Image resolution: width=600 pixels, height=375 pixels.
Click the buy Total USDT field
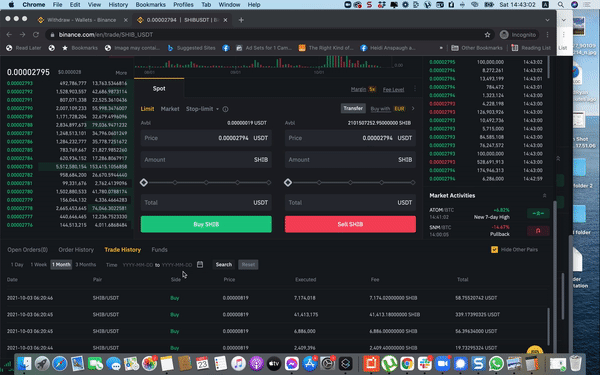tap(206, 202)
